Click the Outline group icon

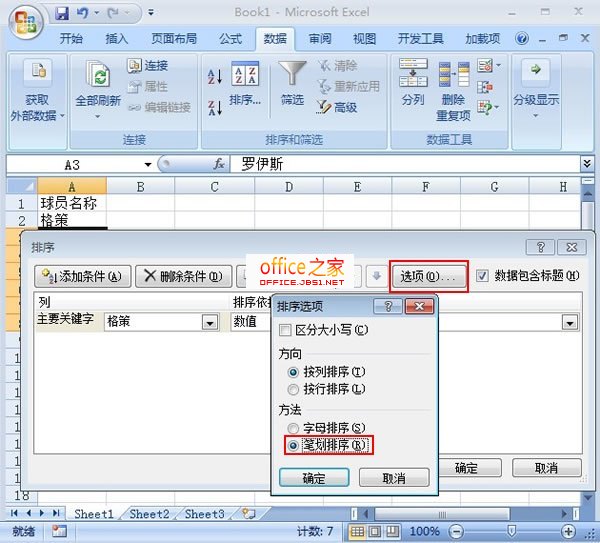coord(535,72)
